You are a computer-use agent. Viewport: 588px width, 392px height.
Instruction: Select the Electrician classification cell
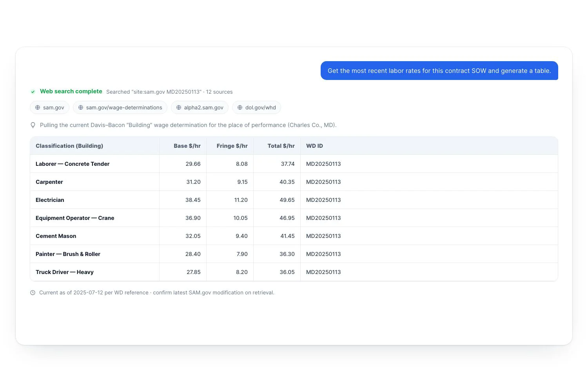(94, 200)
